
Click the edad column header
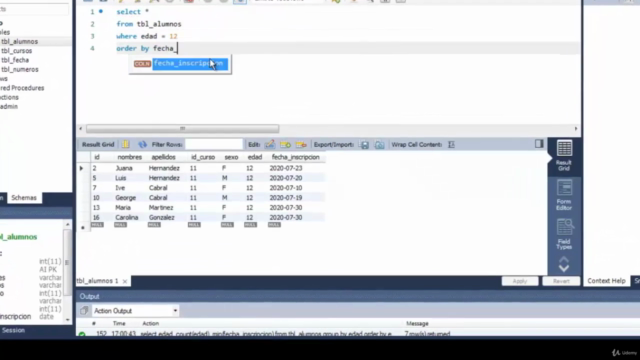[255, 157]
